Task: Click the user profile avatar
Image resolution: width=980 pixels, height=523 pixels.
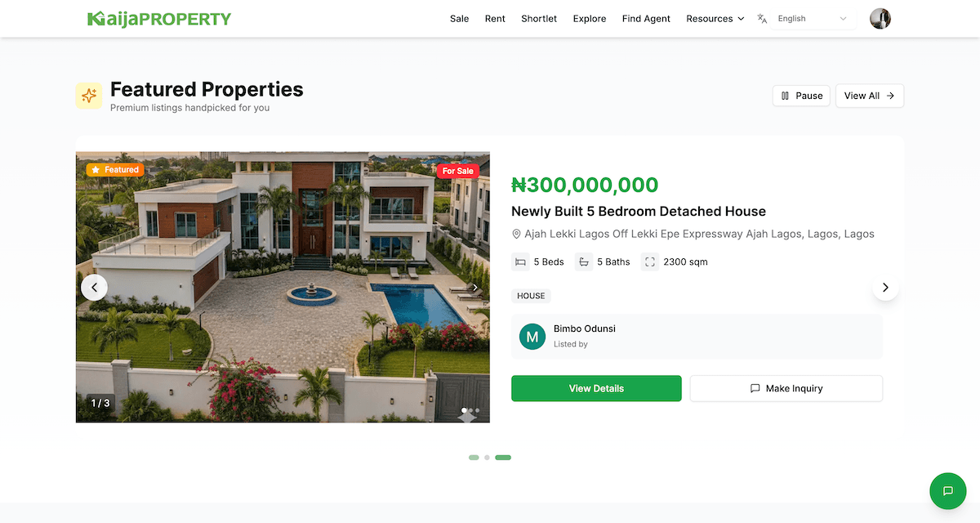Action: click(x=880, y=19)
